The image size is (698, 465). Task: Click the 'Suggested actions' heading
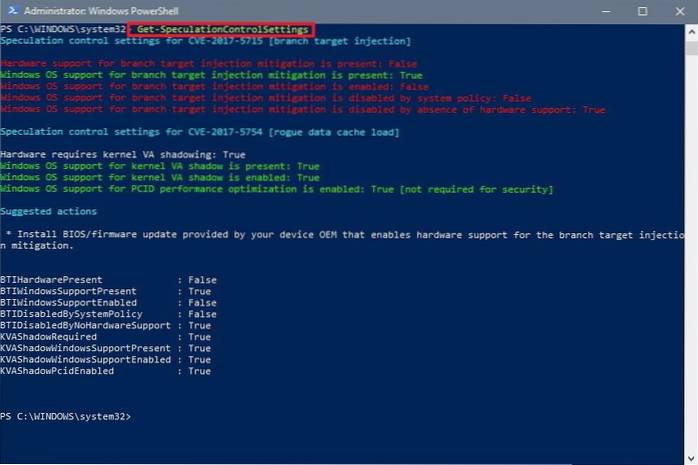point(49,211)
